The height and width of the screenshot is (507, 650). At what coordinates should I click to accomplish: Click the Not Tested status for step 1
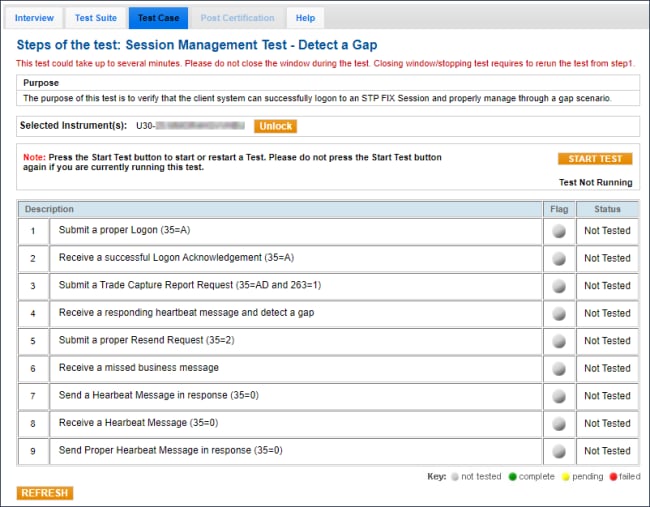(x=607, y=231)
